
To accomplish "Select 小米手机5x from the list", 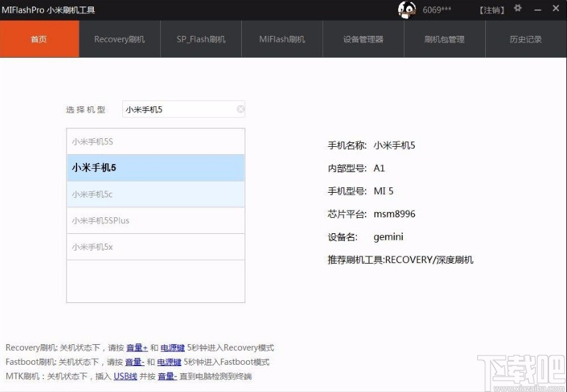I will point(156,247).
